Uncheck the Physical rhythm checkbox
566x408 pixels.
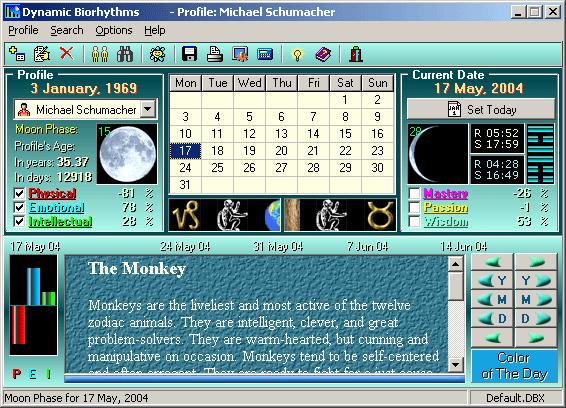click(x=19, y=193)
